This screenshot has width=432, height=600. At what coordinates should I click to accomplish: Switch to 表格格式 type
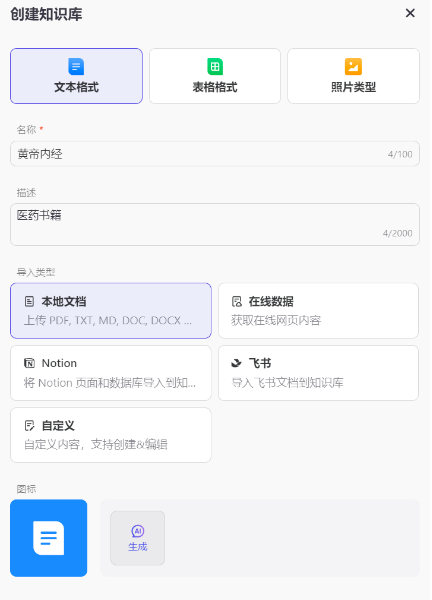pos(215,76)
